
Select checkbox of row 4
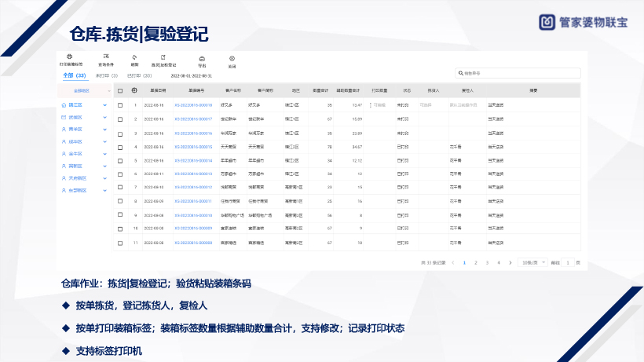point(120,147)
